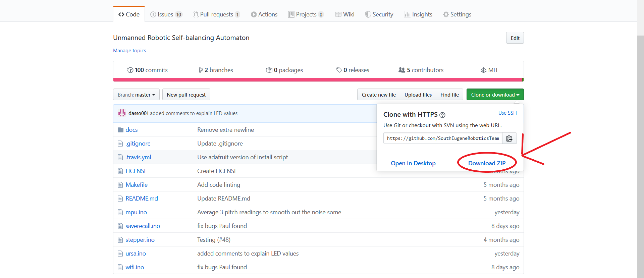The image size is (644, 278).
Task: Click the docs folder icon
Action: tap(120, 130)
